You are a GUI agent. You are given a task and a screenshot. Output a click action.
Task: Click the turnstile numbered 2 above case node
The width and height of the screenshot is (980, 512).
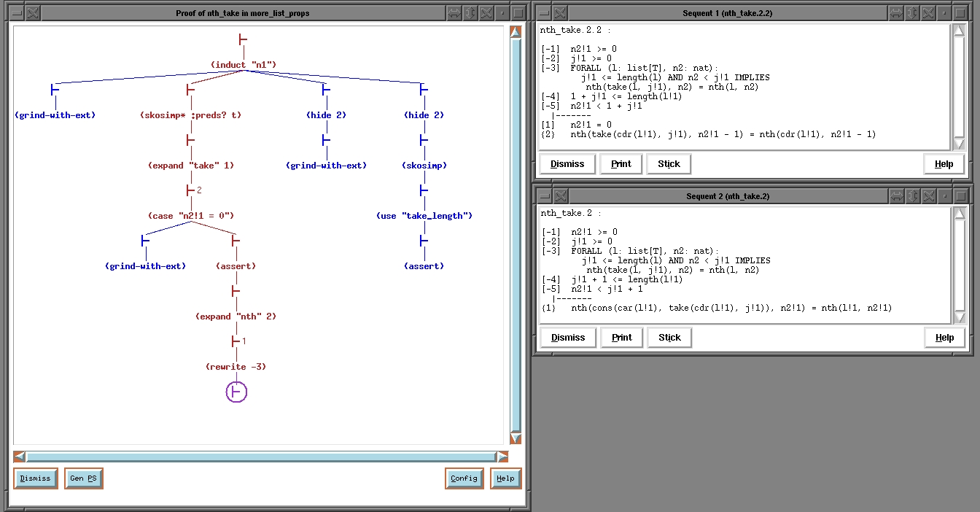pyautogui.click(x=190, y=190)
